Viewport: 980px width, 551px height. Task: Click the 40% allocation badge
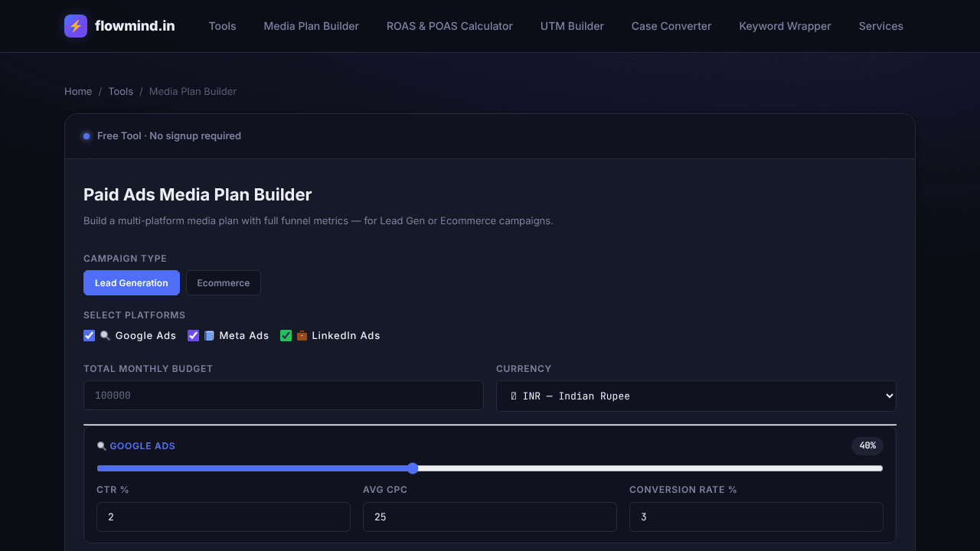[867, 445]
